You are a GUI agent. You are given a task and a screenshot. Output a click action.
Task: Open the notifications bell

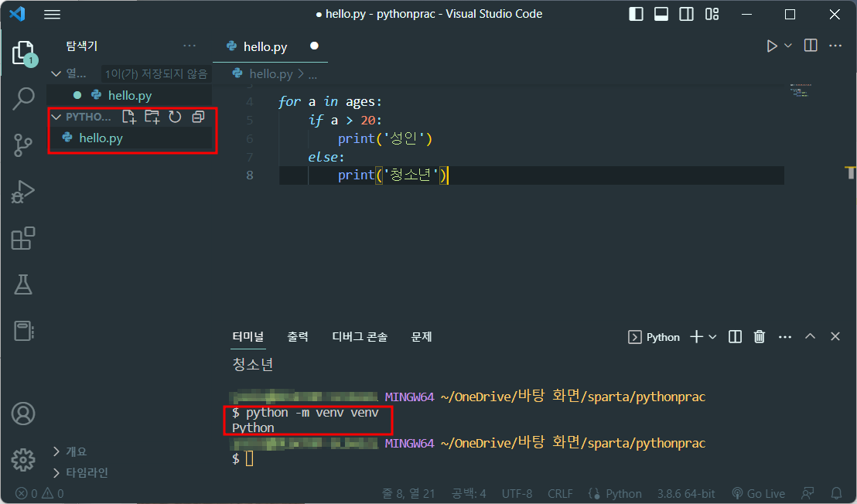[x=836, y=494]
